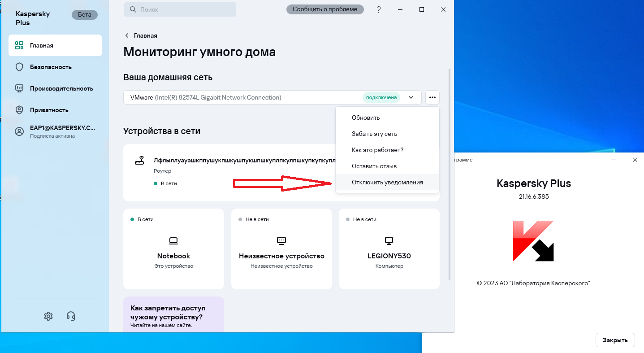The image size is (644, 353).
Task: Maximize the Kaspersky Plus main window
Action: [x=422, y=9]
